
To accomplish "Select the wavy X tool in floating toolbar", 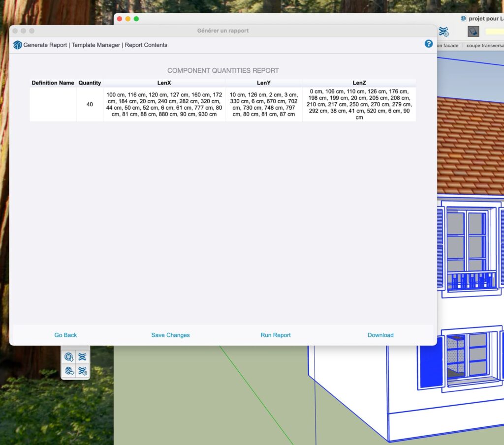I will click(x=82, y=356).
